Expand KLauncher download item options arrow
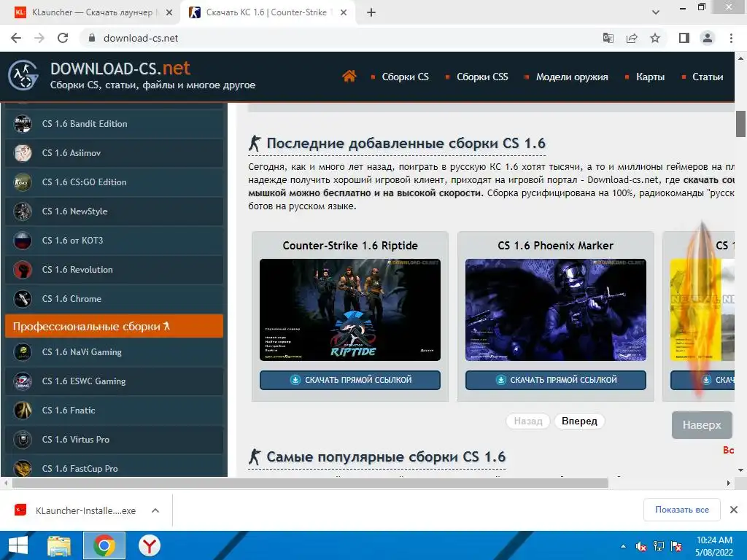This screenshot has width=747, height=560. click(155, 510)
